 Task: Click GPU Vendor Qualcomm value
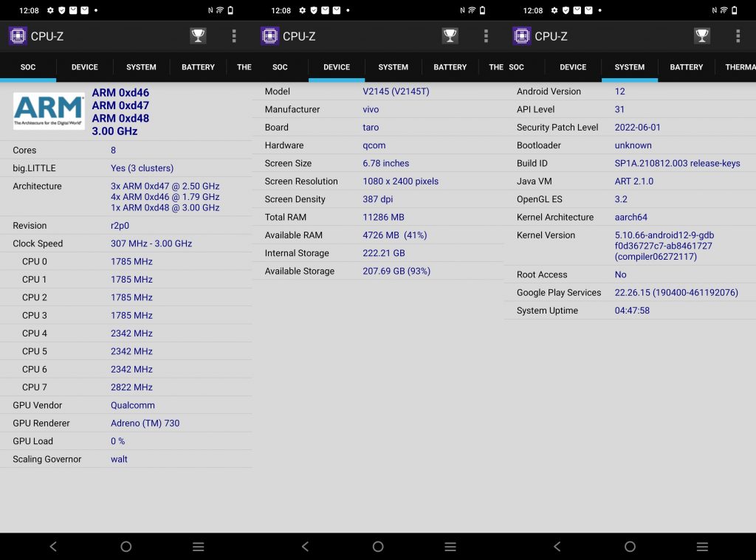pyautogui.click(x=133, y=405)
